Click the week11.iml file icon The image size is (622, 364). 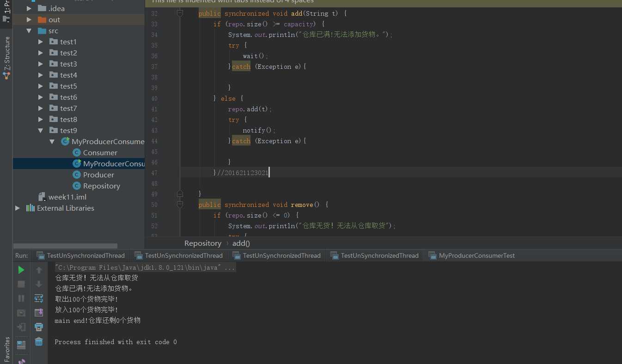[42, 197]
